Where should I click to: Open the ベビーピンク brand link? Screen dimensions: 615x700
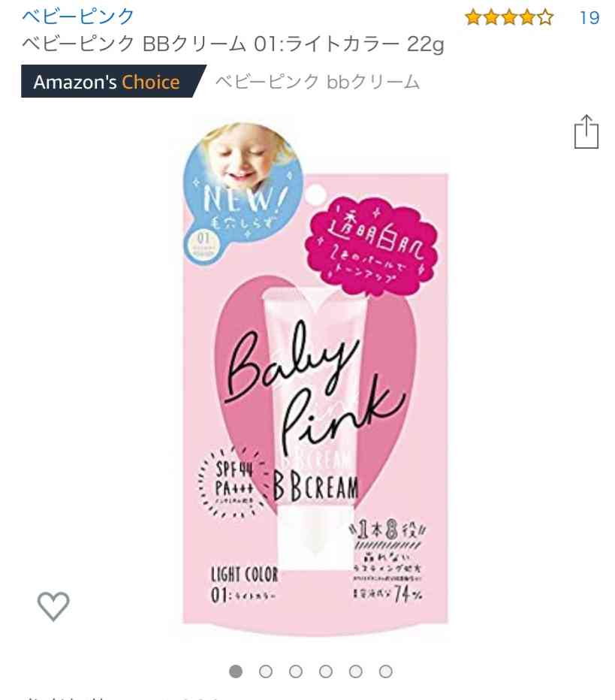[x=77, y=16]
